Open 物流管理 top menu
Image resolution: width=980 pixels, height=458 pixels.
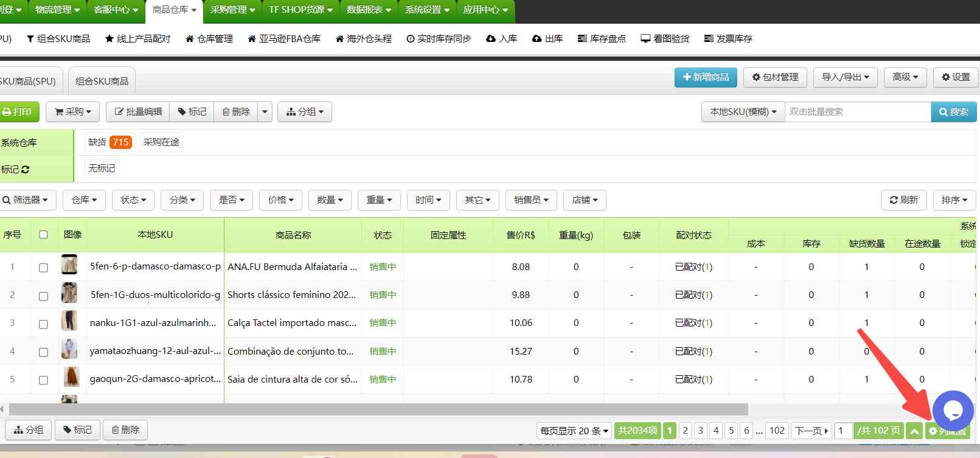(57, 10)
